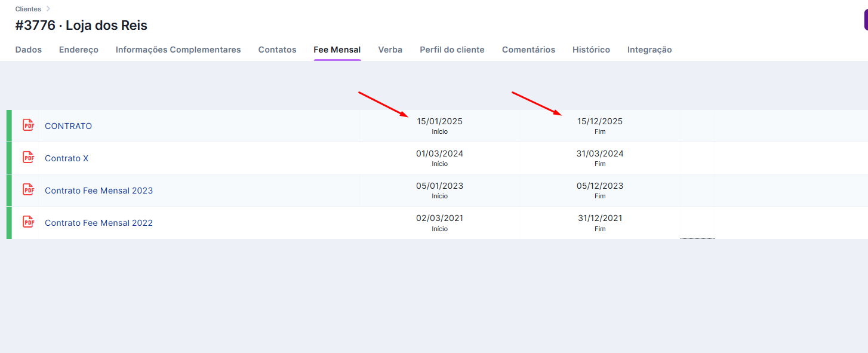View the Comentários tab

point(528,50)
